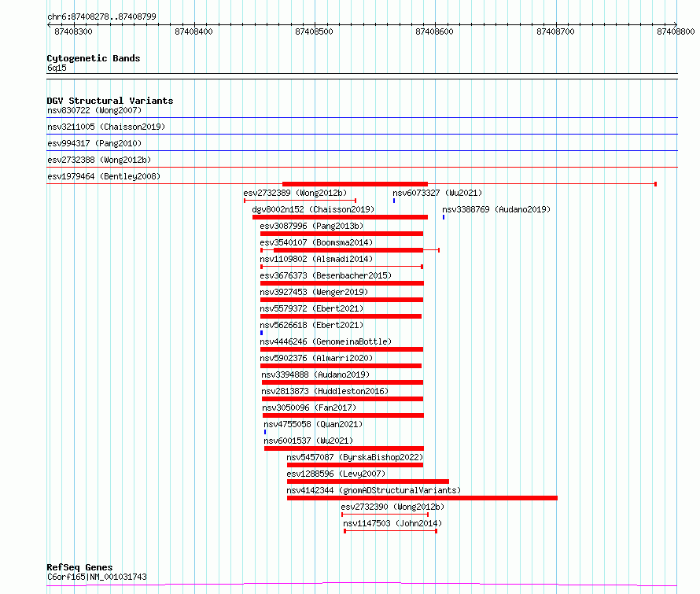Open the nsv830722 (Wong2007) variant label
The height and width of the screenshot is (594, 700).
pos(94,110)
